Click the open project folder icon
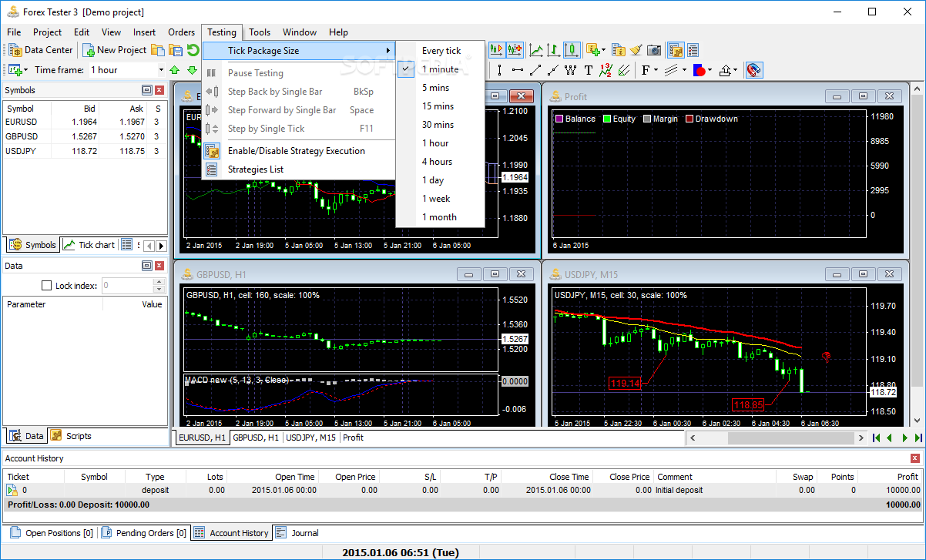The width and height of the screenshot is (926, 560). click(157, 50)
